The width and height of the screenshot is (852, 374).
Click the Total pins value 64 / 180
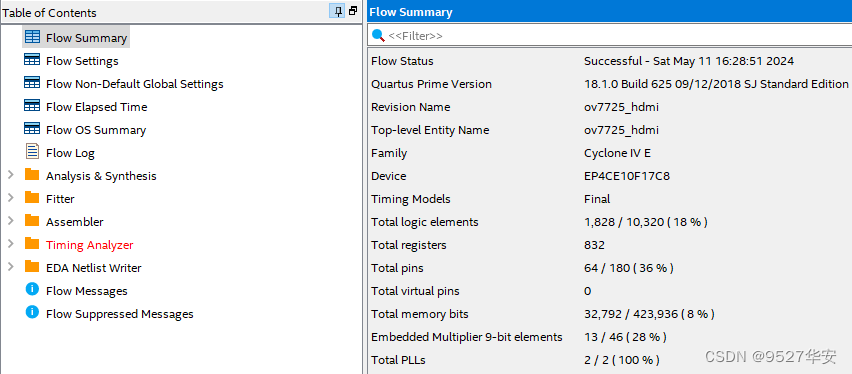point(629,267)
